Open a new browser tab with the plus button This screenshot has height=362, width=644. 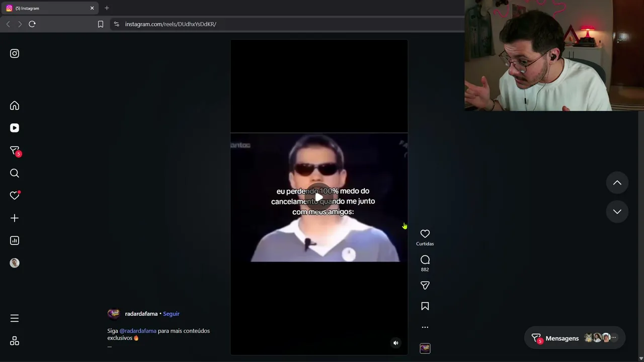(107, 8)
